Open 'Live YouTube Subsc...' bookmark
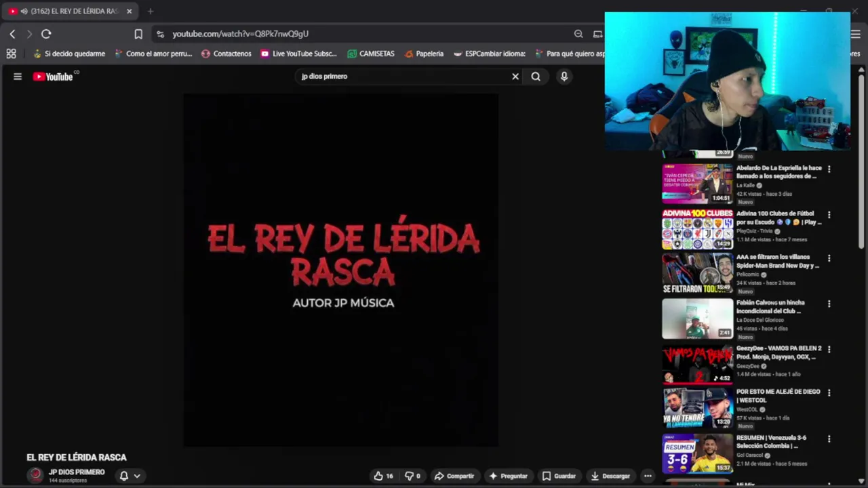Viewport: 868px width, 488px height. click(298, 54)
